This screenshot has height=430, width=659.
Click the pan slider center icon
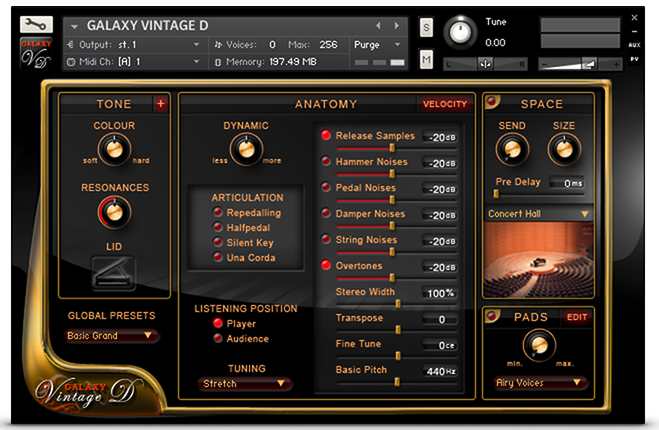coord(485,64)
